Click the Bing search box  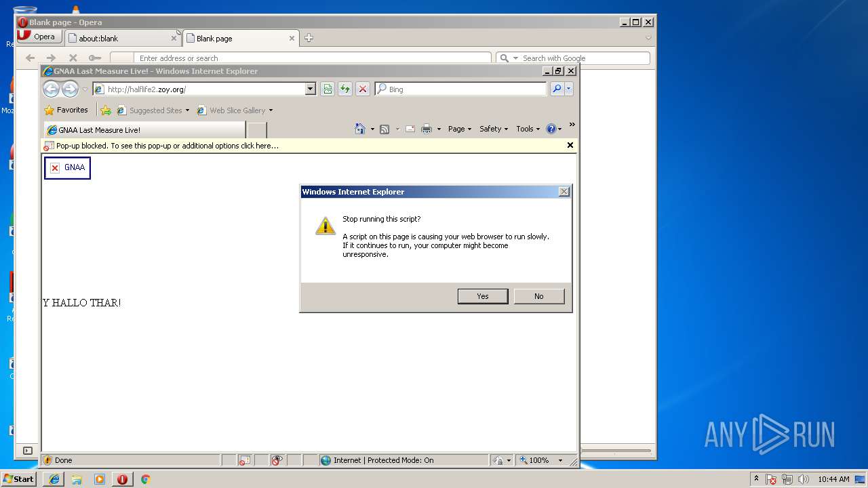coord(460,89)
